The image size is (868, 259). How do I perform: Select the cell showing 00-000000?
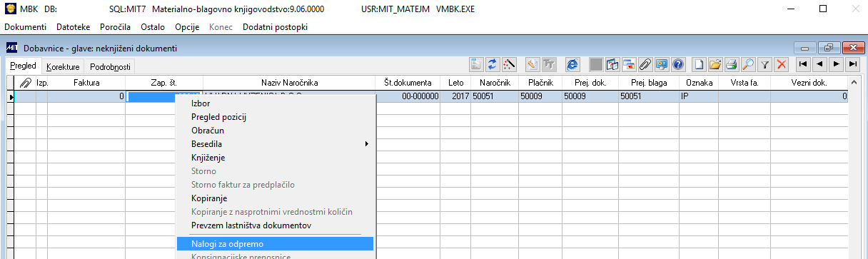[x=408, y=96]
